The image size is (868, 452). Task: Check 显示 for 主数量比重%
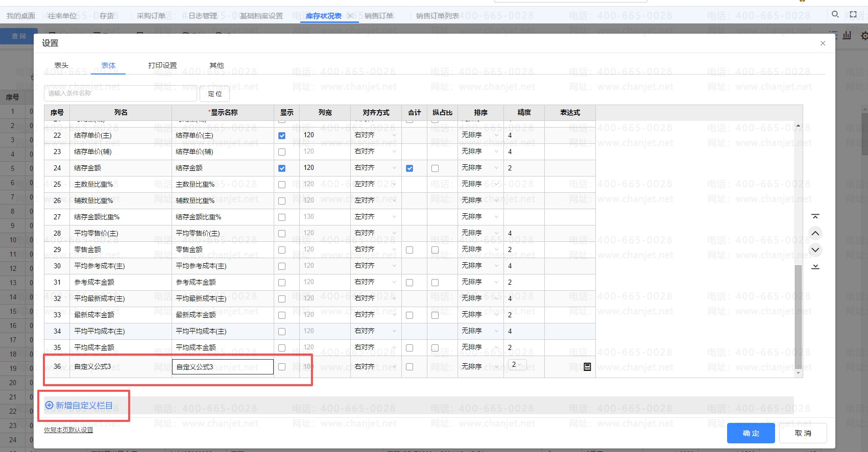pyautogui.click(x=282, y=185)
